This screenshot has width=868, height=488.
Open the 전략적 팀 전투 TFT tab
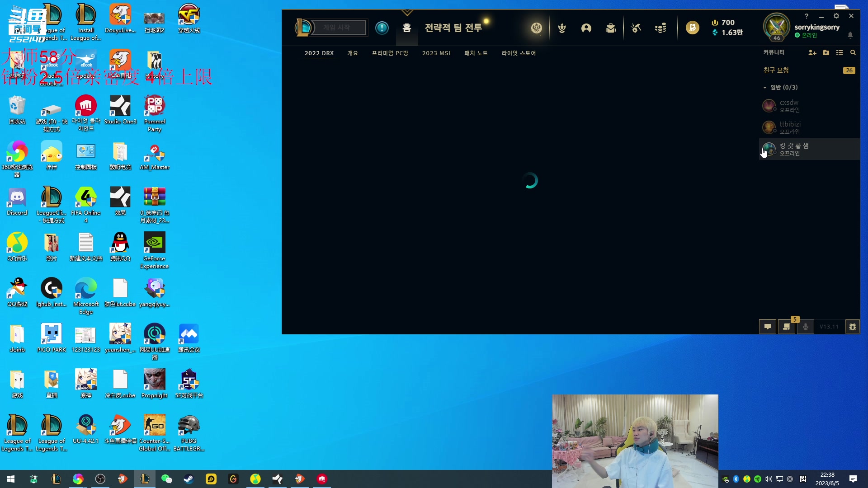(453, 28)
